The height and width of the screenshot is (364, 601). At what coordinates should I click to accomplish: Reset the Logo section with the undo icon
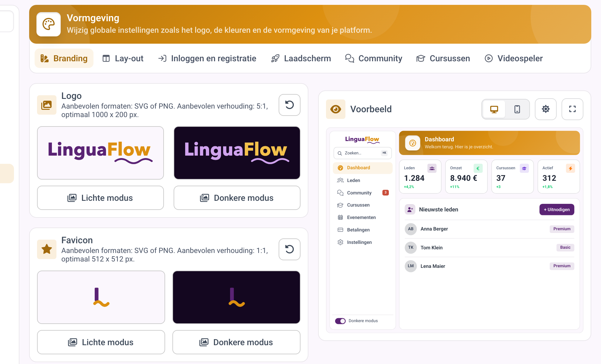point(290,105)
